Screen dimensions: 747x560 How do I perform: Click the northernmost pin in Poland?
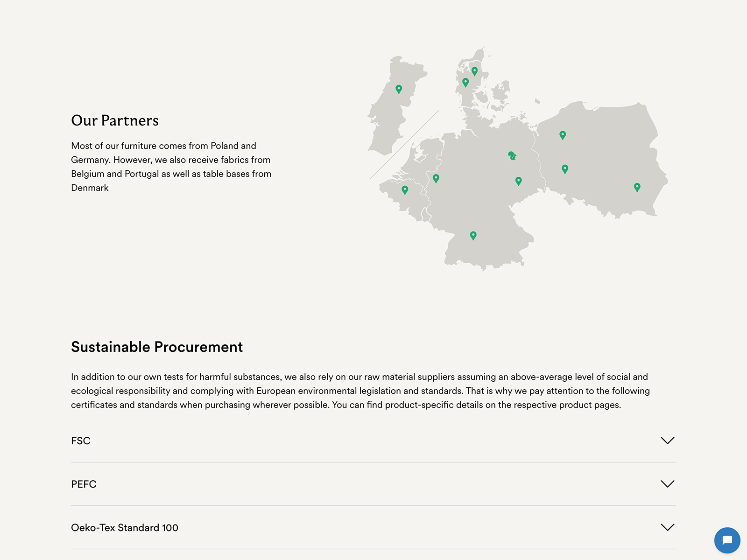(x=563, y=135)
